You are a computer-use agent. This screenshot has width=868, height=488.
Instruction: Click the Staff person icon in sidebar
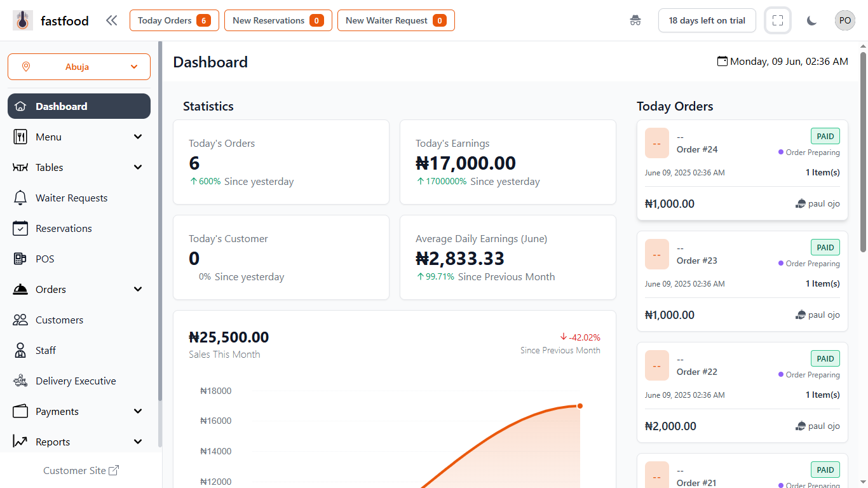tap(20, 350)
